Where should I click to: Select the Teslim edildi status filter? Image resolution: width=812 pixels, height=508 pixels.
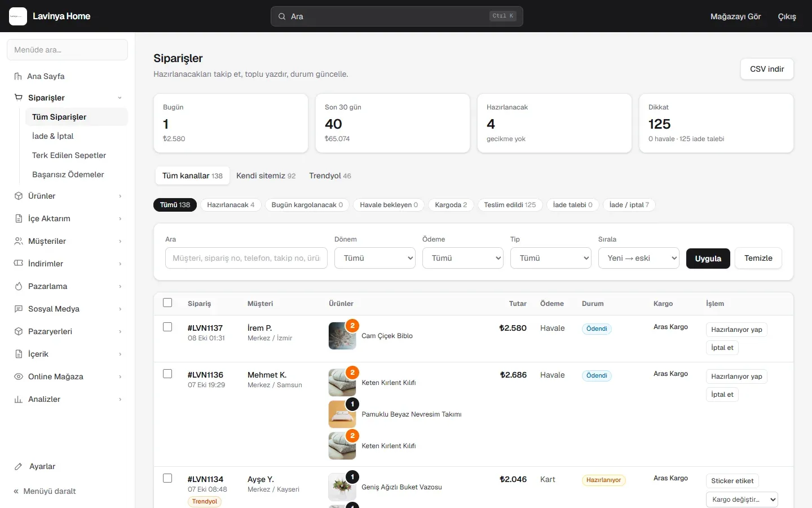point(510,205)
